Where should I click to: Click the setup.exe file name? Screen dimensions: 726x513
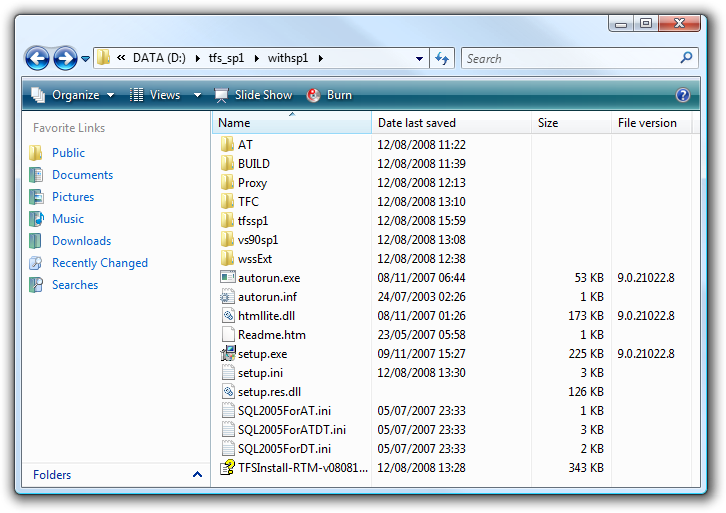pos(263,354)
